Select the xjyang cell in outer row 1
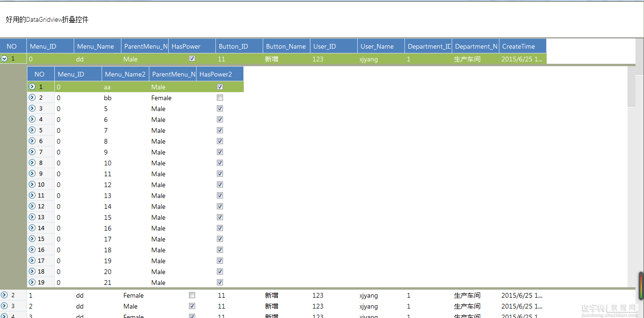This screenshot has width=644, height=318. pos(381,59)
